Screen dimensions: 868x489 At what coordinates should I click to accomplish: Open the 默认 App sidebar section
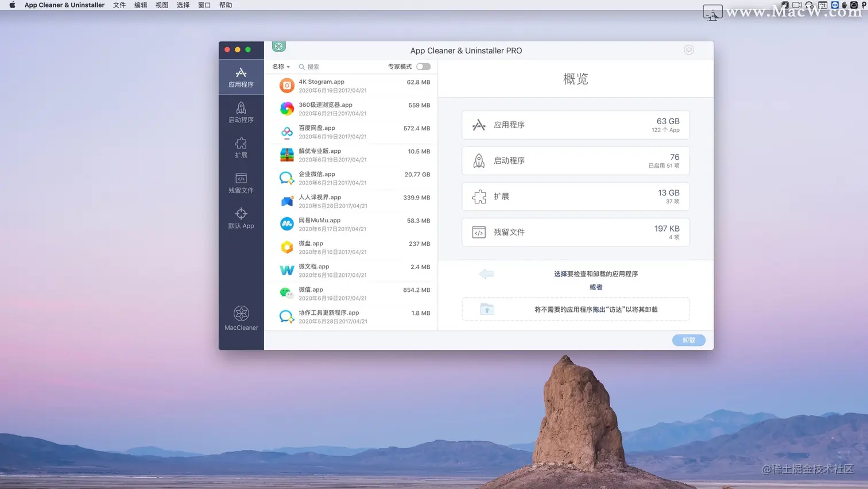click(241, 218)
